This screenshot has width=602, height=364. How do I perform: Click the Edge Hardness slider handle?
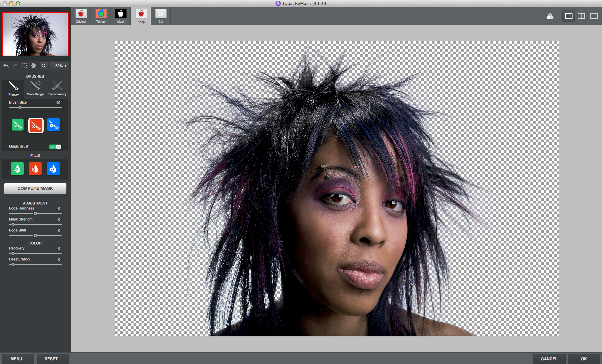pos(35,213)
